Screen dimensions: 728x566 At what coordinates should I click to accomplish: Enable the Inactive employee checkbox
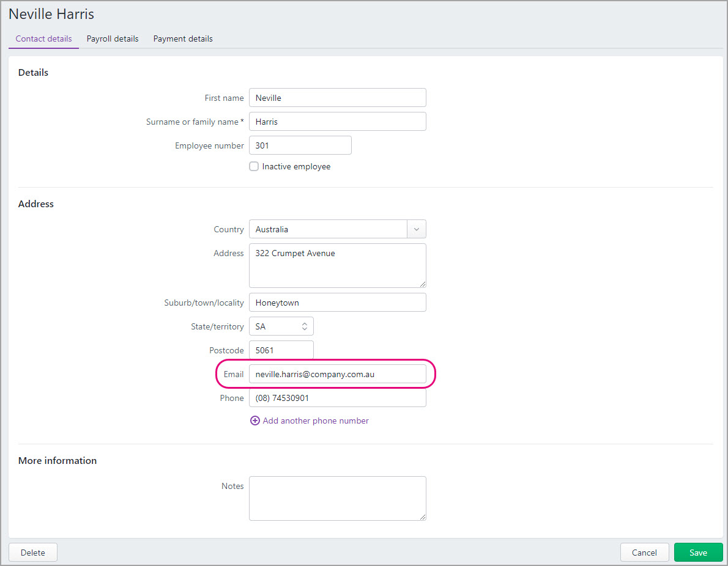(x=254, y=166)
